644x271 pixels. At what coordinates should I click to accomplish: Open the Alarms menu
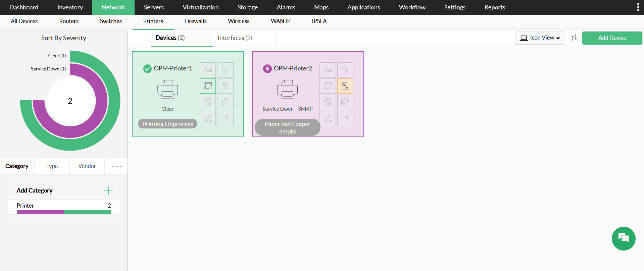286,7
